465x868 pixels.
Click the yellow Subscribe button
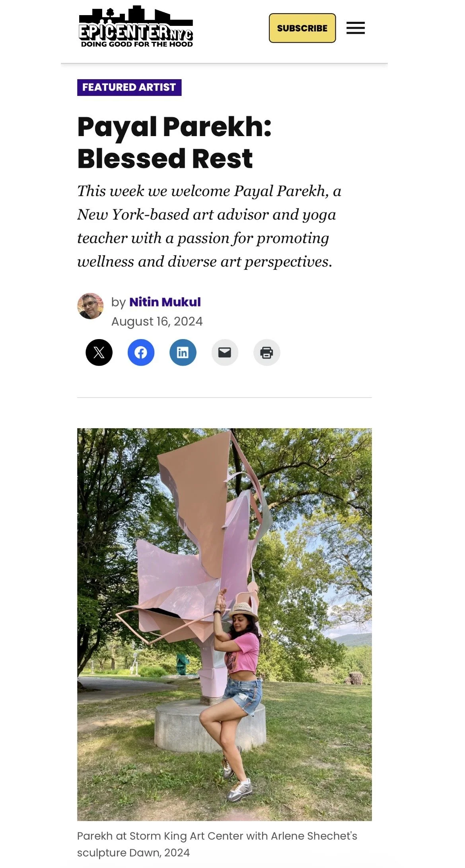[x=302, y=28]
